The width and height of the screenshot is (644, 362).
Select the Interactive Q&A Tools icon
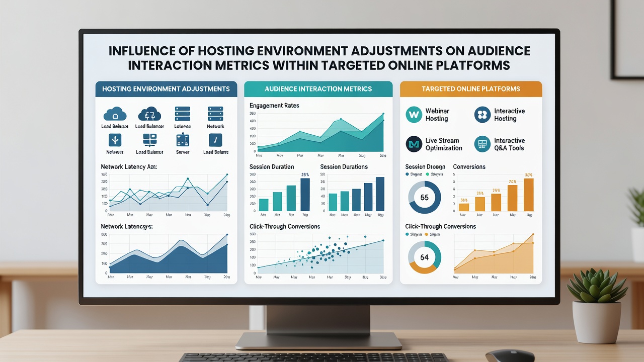482,144
